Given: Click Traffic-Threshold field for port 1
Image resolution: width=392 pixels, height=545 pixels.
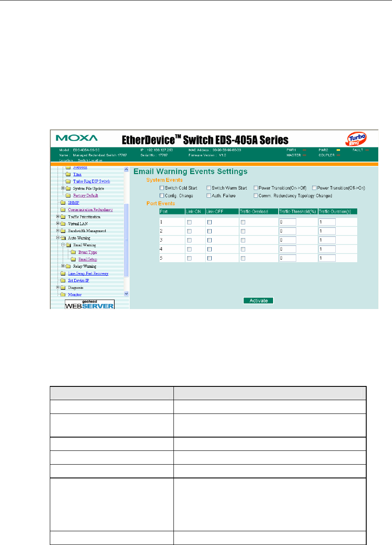Looking at the screenshot, I should point(288,222).
